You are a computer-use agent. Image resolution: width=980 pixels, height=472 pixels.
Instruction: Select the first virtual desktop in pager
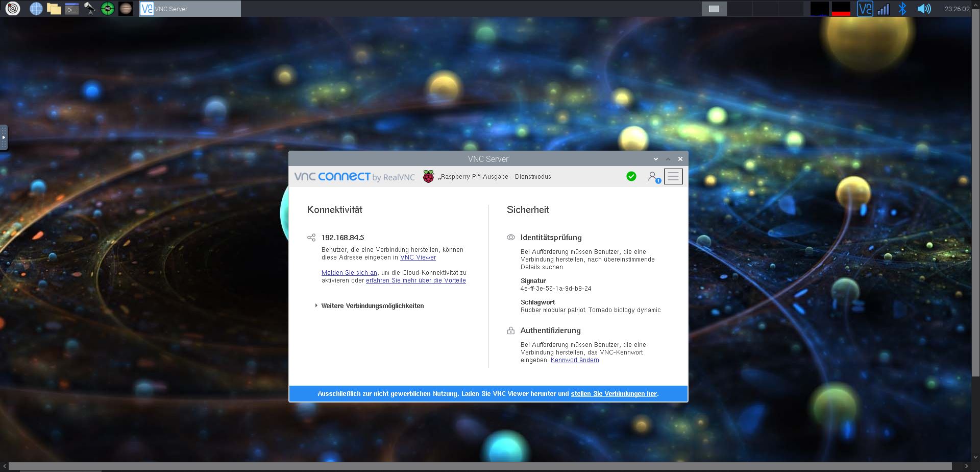[714, 9]
